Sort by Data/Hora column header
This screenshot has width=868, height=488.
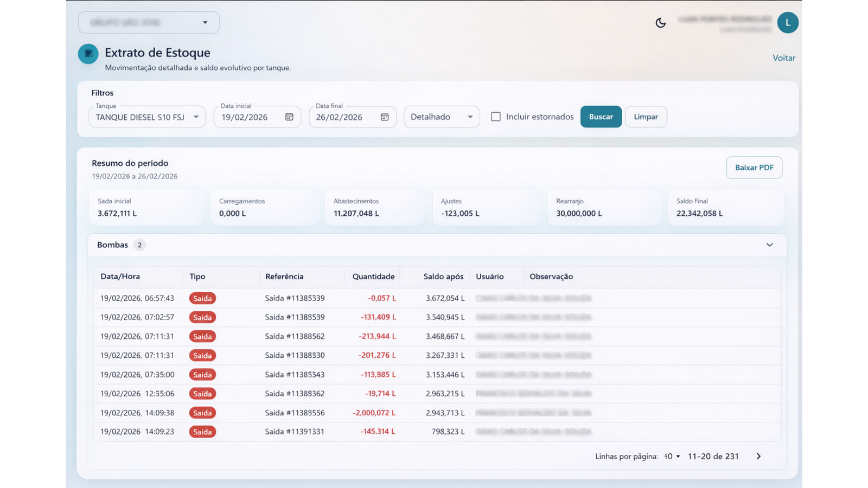120,277
